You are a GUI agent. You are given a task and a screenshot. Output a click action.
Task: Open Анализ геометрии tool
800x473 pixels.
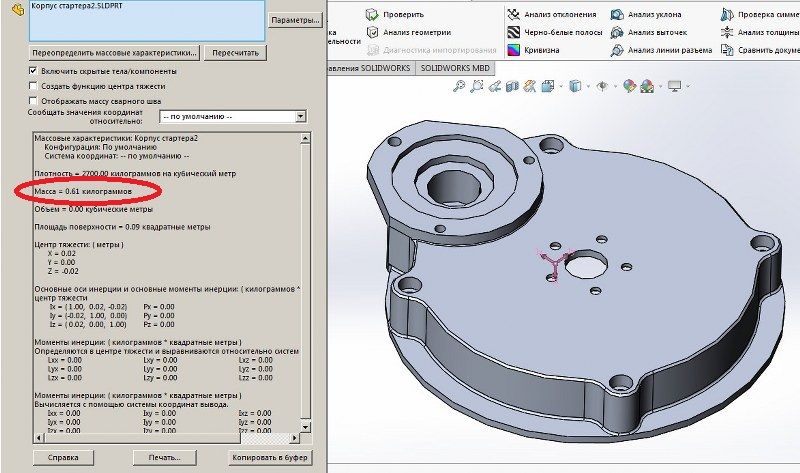pos(373,33)
